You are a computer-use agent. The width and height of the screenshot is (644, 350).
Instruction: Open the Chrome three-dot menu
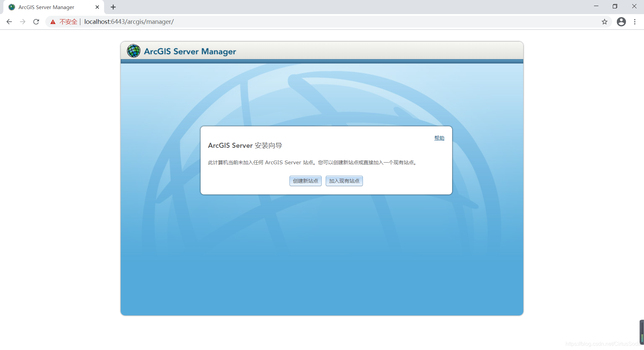point(635,22)
